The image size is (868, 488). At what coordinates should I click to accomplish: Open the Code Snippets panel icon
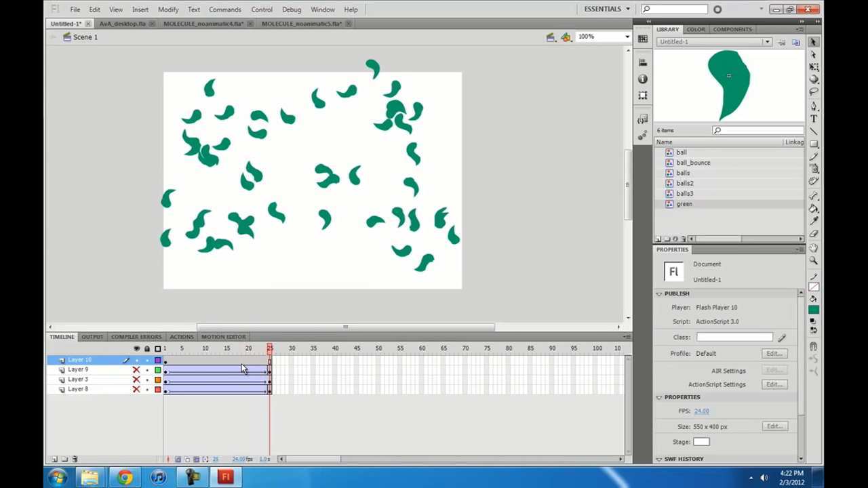pos(643,119)
